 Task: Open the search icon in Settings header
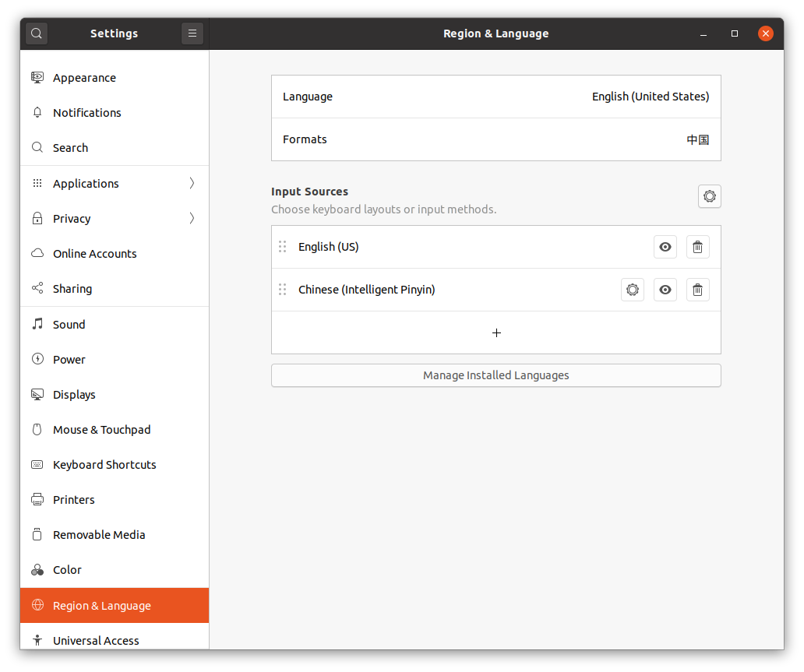pos(36,33)
